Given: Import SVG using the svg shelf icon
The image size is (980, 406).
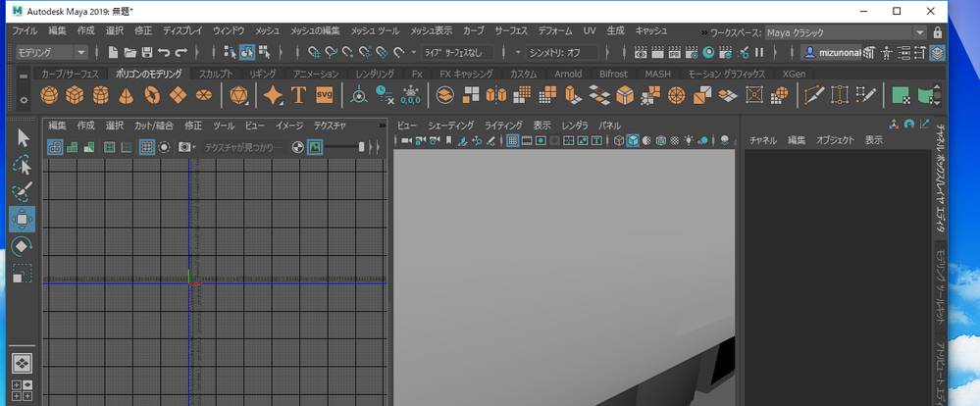Looking at the screenshot, I should [x=325, y=95].
